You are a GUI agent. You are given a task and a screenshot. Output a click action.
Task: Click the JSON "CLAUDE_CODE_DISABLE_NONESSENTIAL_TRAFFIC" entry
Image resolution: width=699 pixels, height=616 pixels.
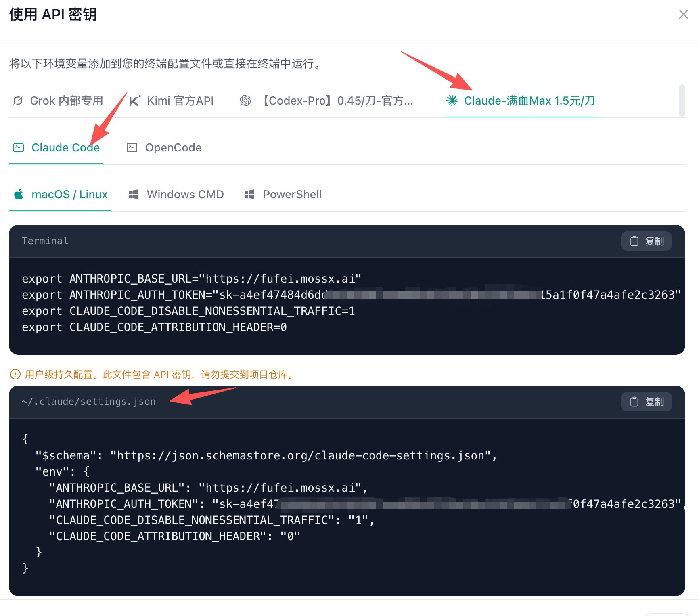212,520
